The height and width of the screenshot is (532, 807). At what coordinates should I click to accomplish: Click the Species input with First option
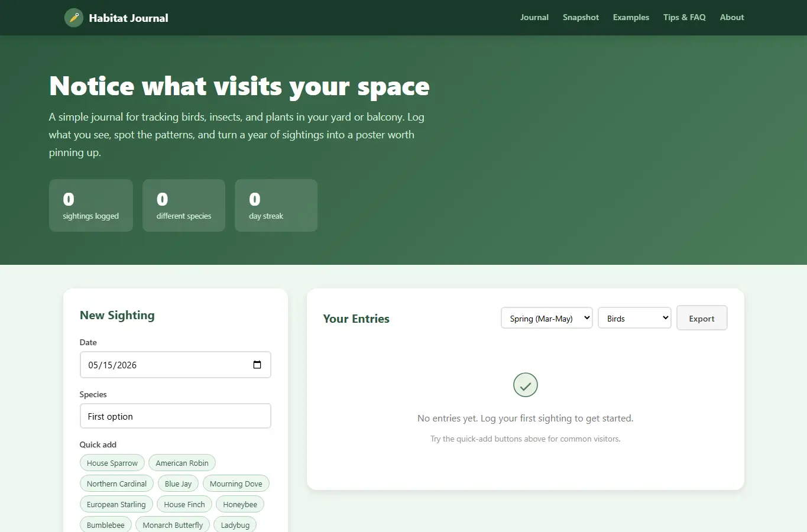(176, 416)
